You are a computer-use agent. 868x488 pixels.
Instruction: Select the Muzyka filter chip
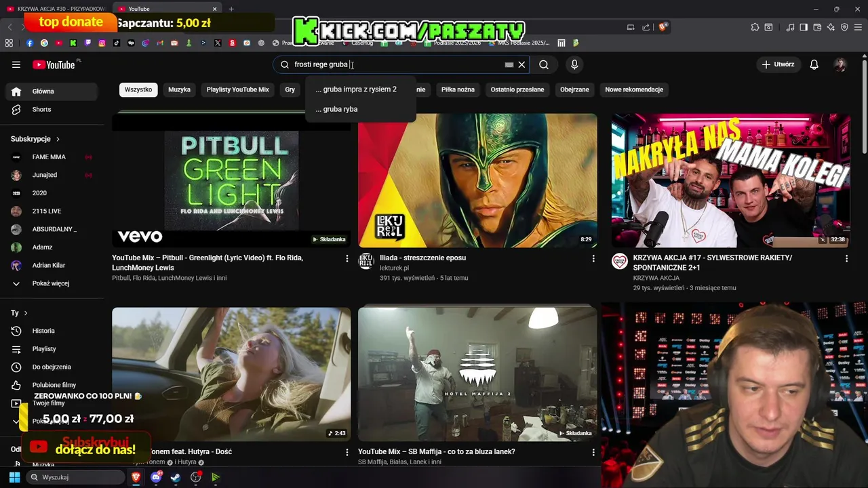tap(180, 89)
